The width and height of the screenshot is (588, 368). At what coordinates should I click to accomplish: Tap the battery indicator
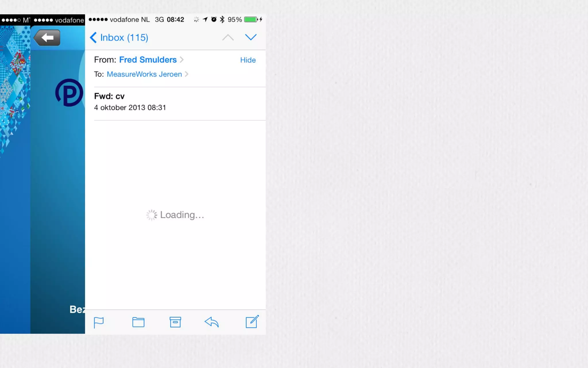[x=251, y=20]
